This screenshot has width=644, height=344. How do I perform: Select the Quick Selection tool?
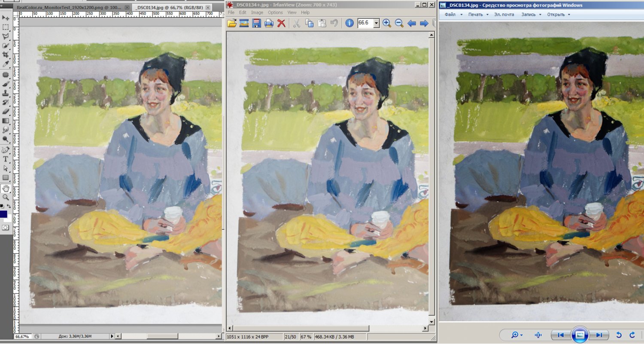[6, 46]
